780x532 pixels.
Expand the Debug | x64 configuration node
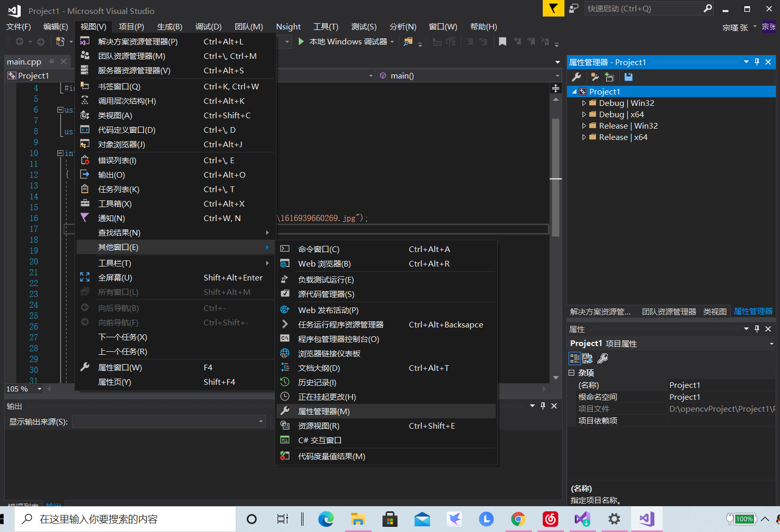click(x=584, y=115)
